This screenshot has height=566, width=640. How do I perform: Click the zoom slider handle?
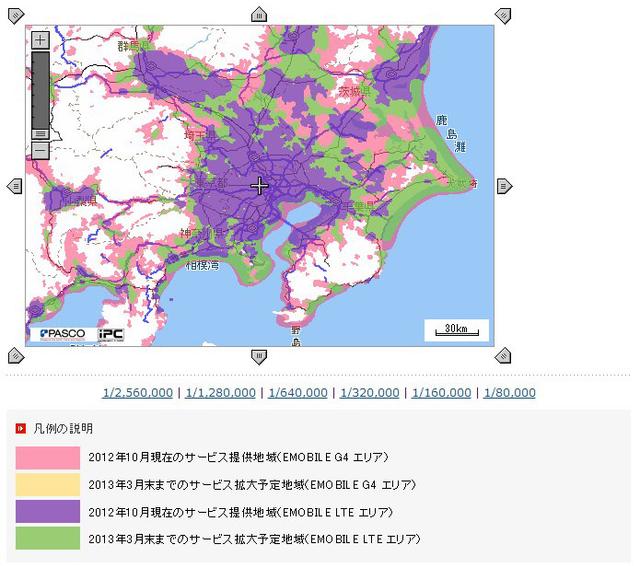40,134
